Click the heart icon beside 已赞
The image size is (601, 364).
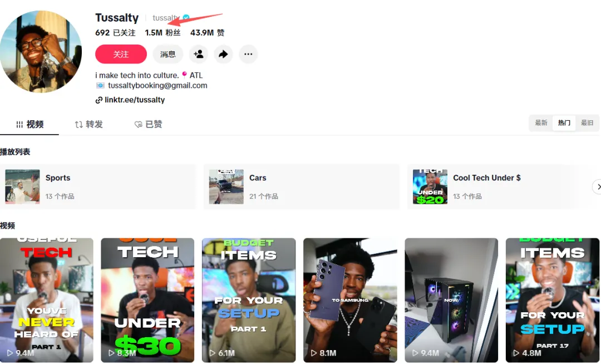(139, 125)
